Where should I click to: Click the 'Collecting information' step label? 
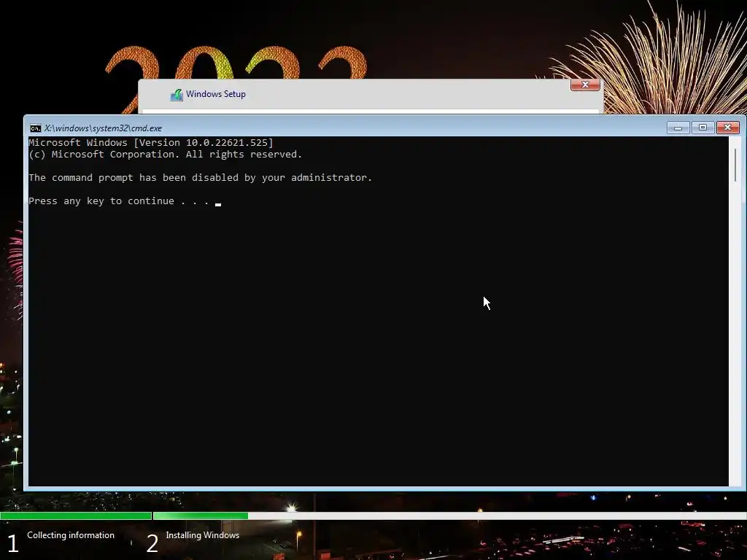click(71, 534)
